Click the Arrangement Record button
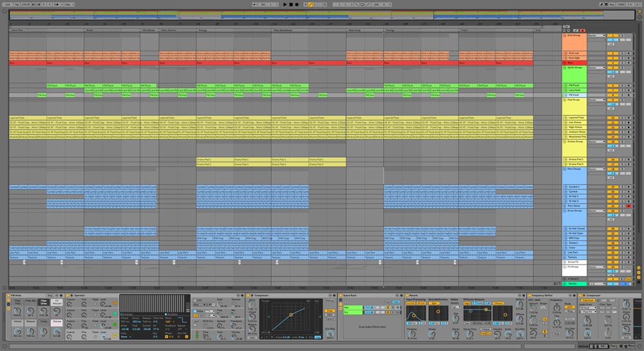Viewport: 644px width, 351px height. click(x=297, y=4)
